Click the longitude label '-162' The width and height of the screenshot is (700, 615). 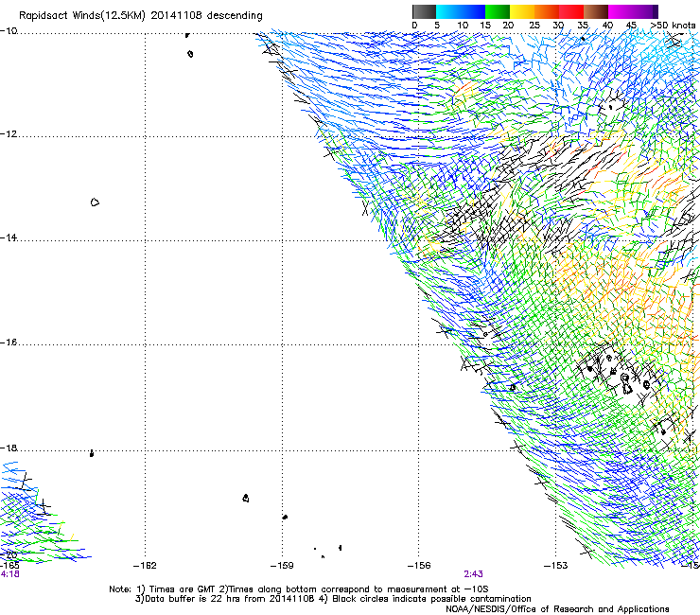pos(145,566)
